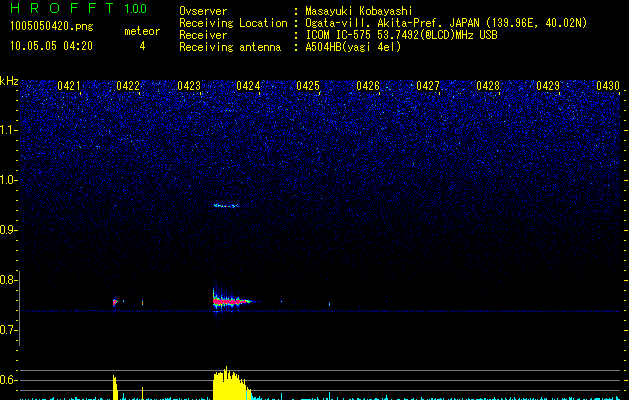Click the 0.9 kHz axis label
The width and height of the screenshot is (629, 400).
pyautogui.click(x=8, y=230)
